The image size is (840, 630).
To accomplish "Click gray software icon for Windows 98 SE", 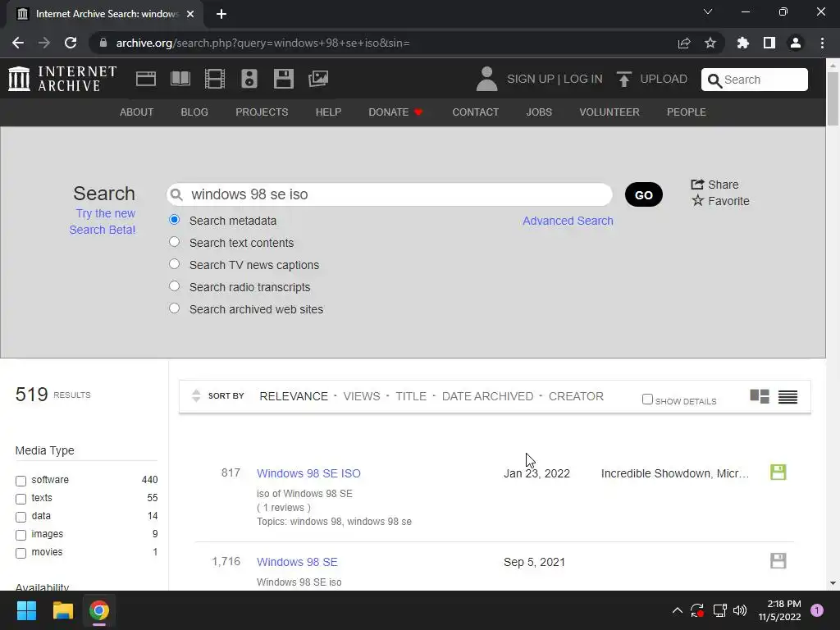I will [778, 561].
